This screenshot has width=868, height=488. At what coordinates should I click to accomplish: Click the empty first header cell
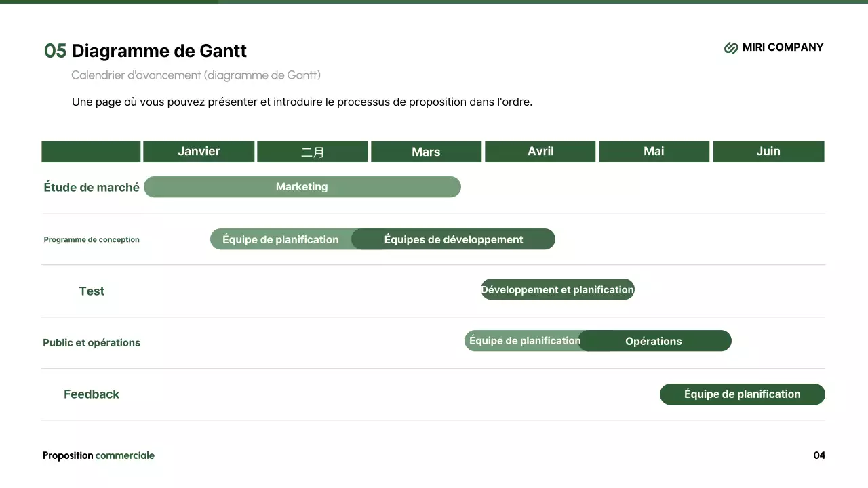pyautogui.click(x=91, y=151)
